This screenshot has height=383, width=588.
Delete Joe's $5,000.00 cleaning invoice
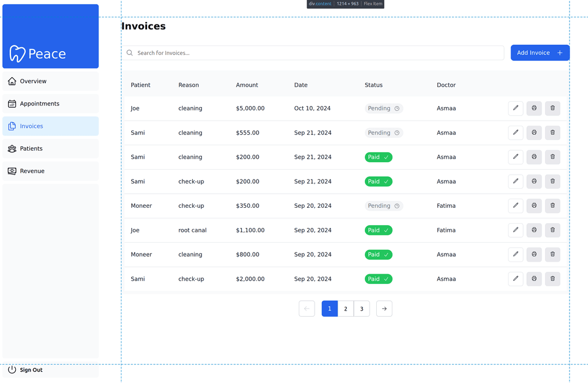tap(553, 108)
